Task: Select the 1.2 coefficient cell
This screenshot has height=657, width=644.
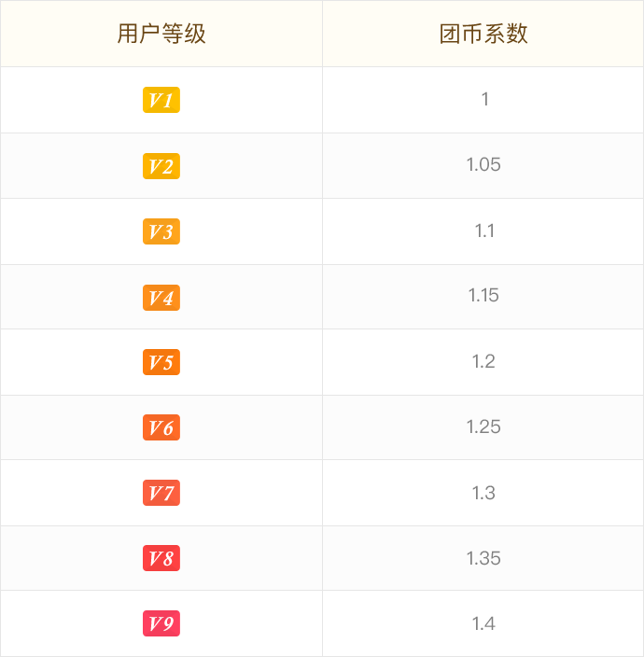Action: [x=483, y=361]
